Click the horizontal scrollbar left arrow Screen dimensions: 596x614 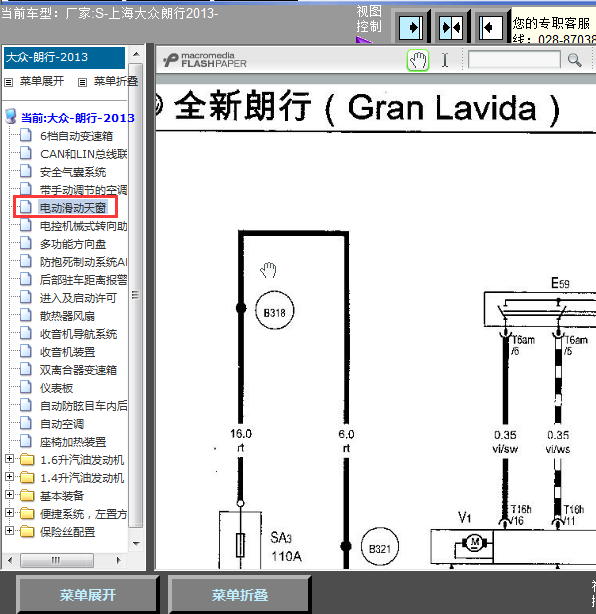pyautogui.click(x=10, y=560)
